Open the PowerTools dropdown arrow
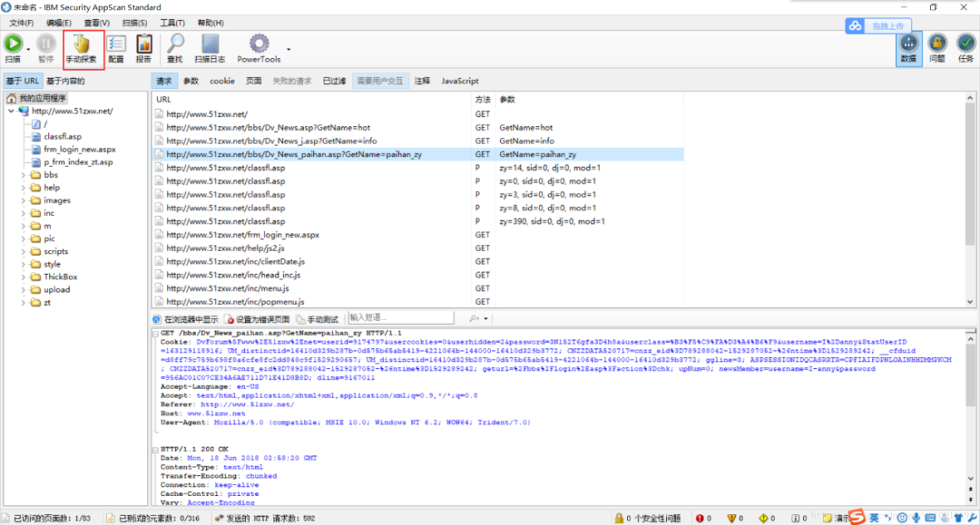Image resolution: width=980 pixels, height=525 pixels. pos(289,49)
